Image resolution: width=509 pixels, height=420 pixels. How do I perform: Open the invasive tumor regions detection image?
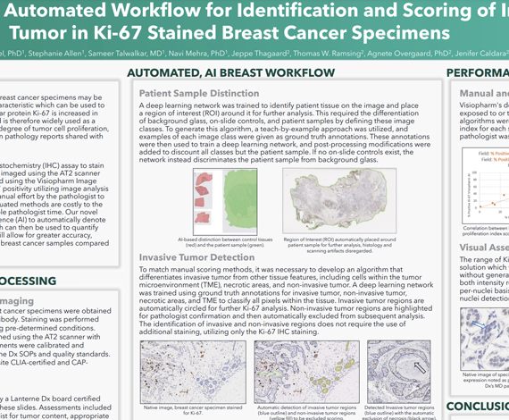click(x=306, y=372)
